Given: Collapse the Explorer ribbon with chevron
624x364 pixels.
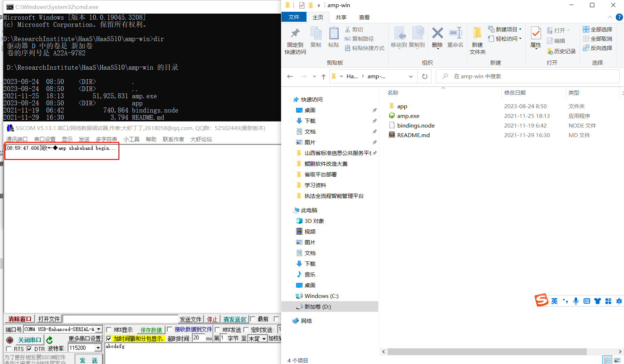Looking at the screenshot, I should (x=610, y=17).
